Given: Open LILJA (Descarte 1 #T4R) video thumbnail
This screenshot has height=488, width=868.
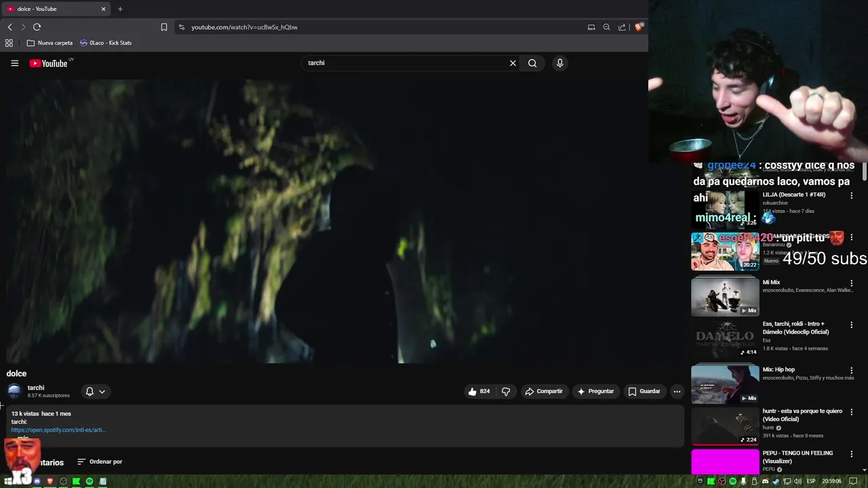Looking at the screenshot, I should [x=725, y=209].
